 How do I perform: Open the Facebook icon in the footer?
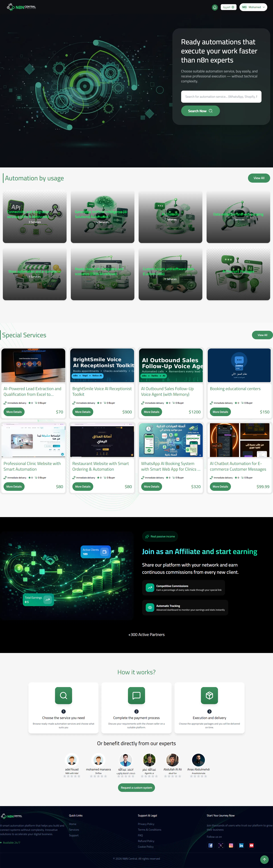pyautogui.click(x=211, y=845)
